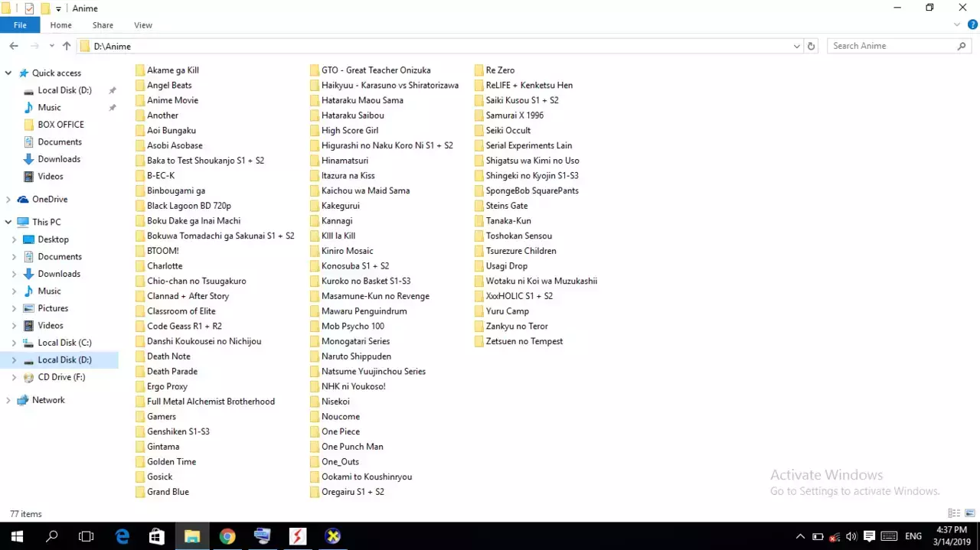Select the Steins Gate folder icon
Image resolution: width=980 pixels, height=550 pixels.
tap(479, 206)
